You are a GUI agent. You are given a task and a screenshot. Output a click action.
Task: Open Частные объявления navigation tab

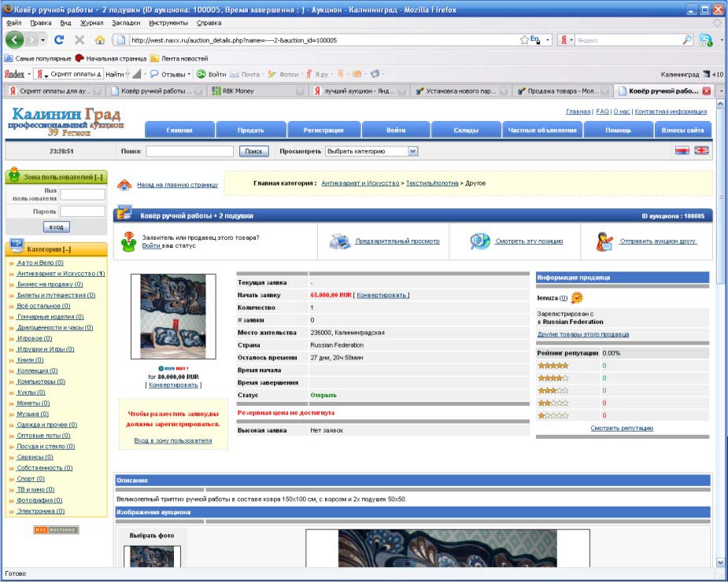point(541,130)
